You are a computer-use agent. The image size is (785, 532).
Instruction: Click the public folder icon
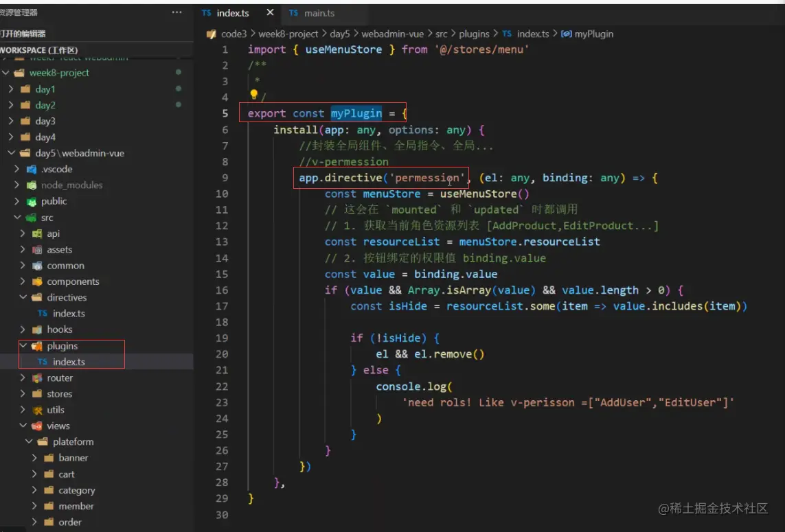[32, 202]
